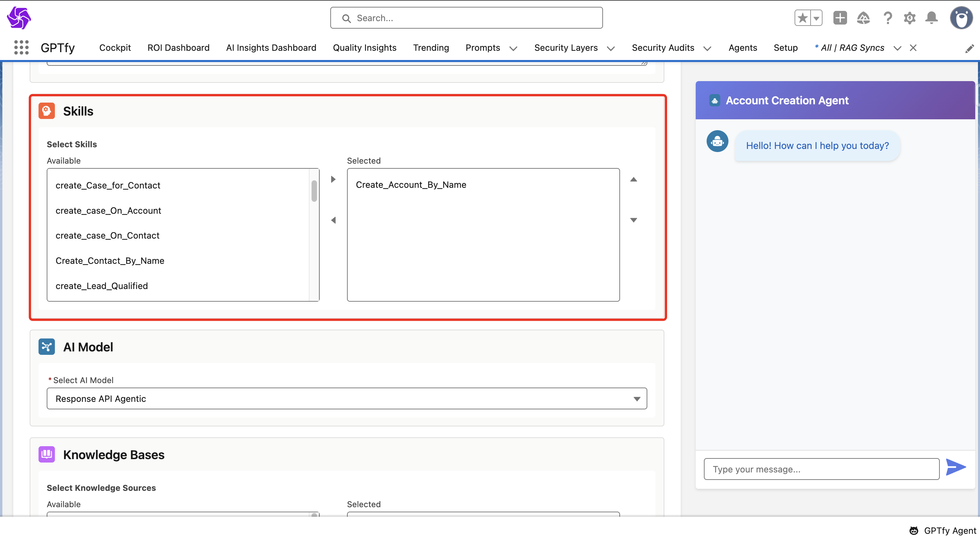Image resolution: width=980 pixels, height=544 pixels.
Task: Select create_case_On_Account in Available list
Action: click(108, 210)
